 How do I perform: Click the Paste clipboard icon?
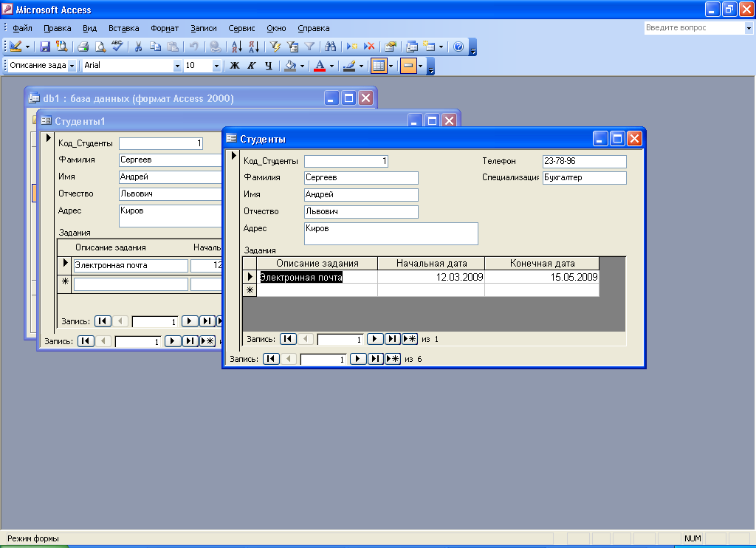[172, 47]
